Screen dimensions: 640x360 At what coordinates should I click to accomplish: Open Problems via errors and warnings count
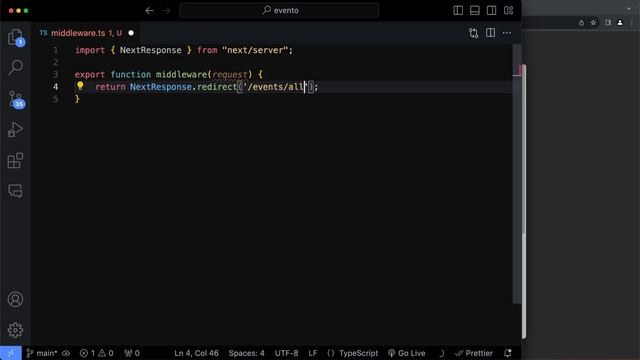click(97, 353)
